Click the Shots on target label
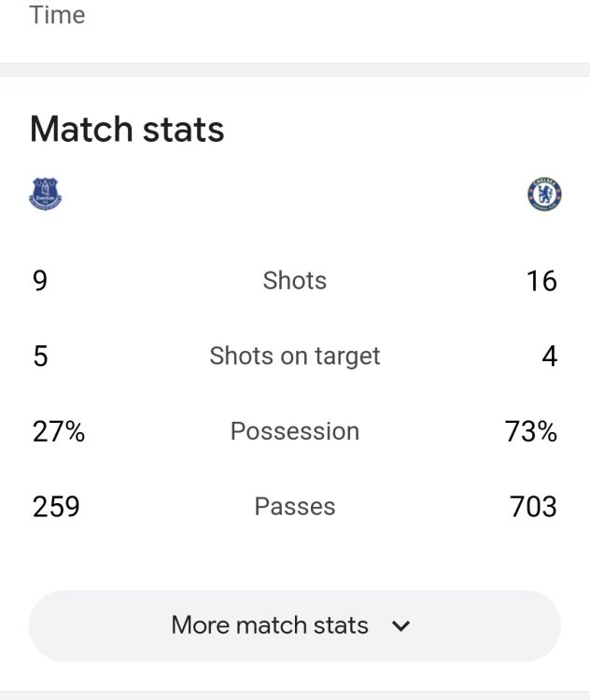590x700 pixels. [x=295, y=357]
